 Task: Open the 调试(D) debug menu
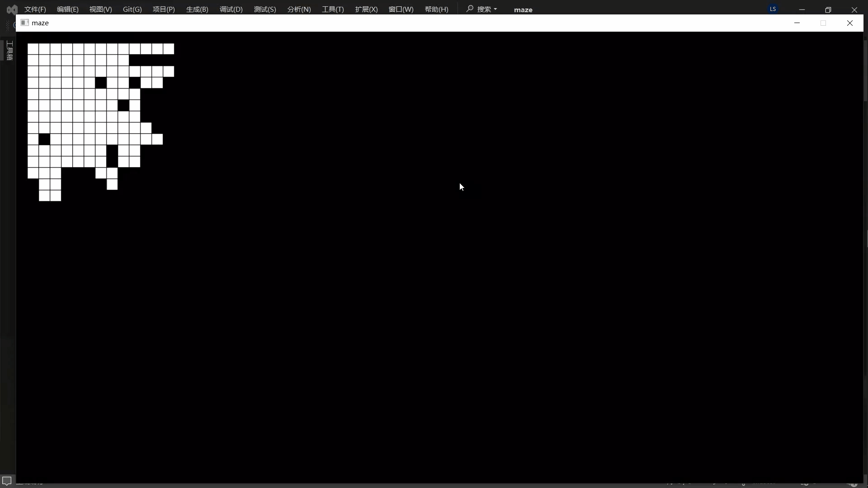point(231,9)
